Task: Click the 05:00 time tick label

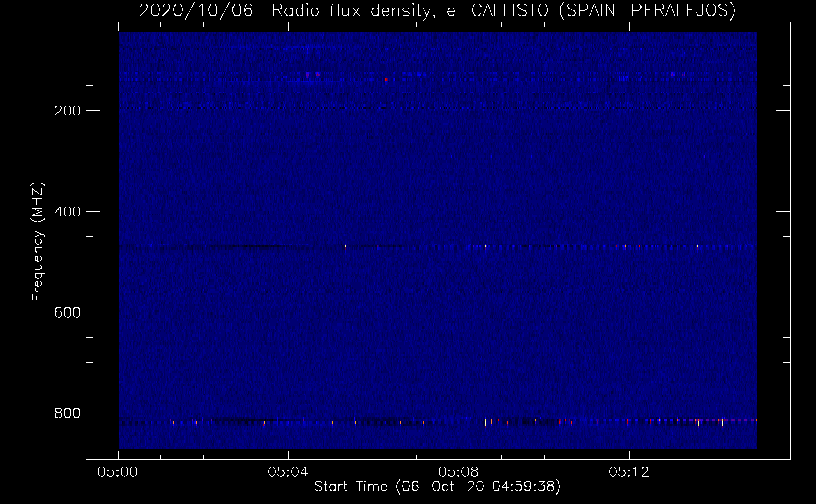Action: (119, 472)
